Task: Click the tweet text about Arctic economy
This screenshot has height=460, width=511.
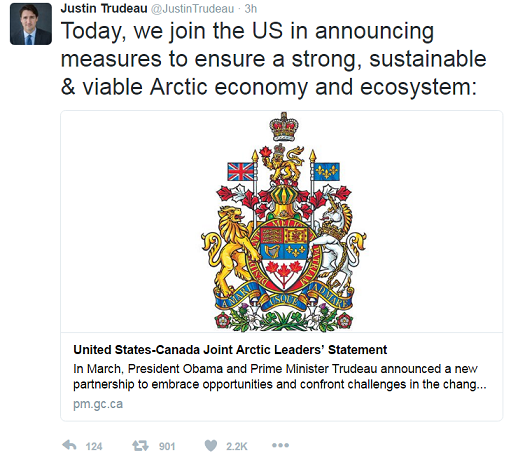Action: click(x=273, y=59)
